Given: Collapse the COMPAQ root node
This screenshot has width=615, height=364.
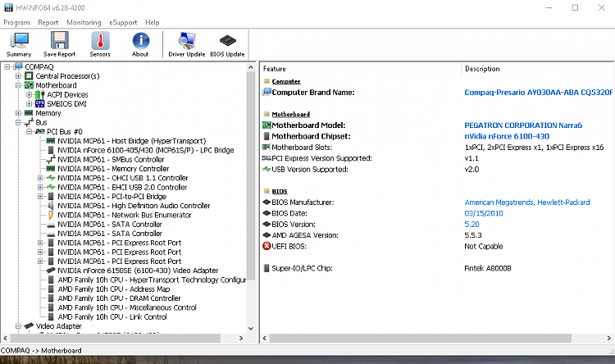Looking at the screenshot, I should coord(7,66).
